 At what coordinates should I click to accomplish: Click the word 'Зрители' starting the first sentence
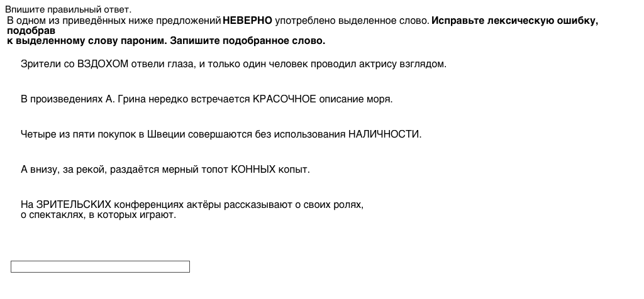click(40, 64)
